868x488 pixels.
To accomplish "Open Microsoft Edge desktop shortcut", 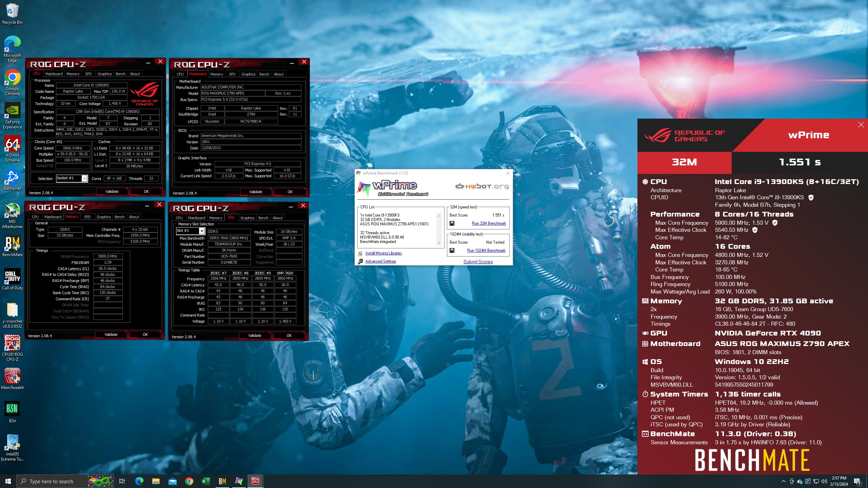I will [x=12, y=49].
